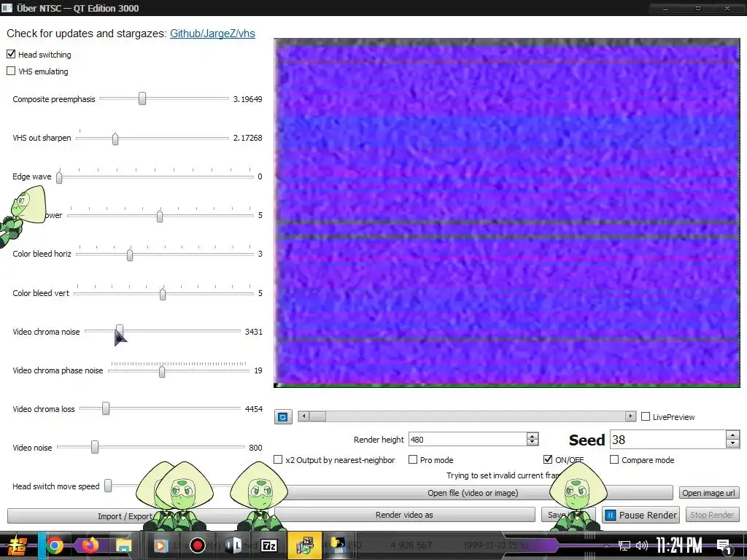Open Firefox from the taskbar
Viewport: 747px width, 560px height.
coord(90,545)
